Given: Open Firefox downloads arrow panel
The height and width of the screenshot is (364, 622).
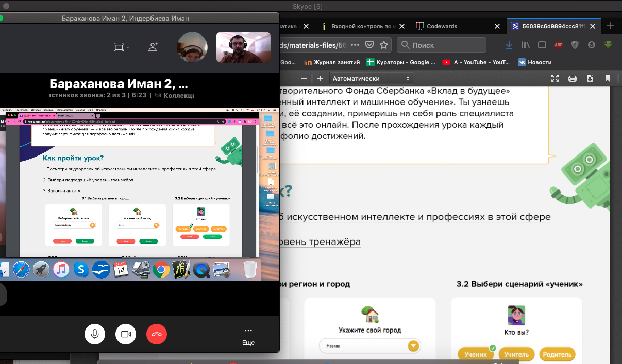Looking at the screenshot, I should click(509, 45).
